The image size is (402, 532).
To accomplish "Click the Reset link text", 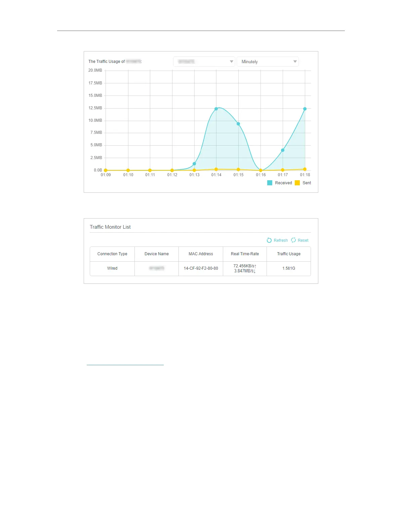I will click(303, 240).
